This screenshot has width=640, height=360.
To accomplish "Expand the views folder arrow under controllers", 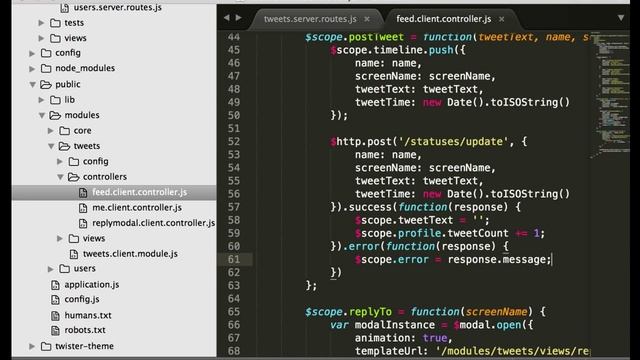I will pyautogui.click(x=60, y=238).
